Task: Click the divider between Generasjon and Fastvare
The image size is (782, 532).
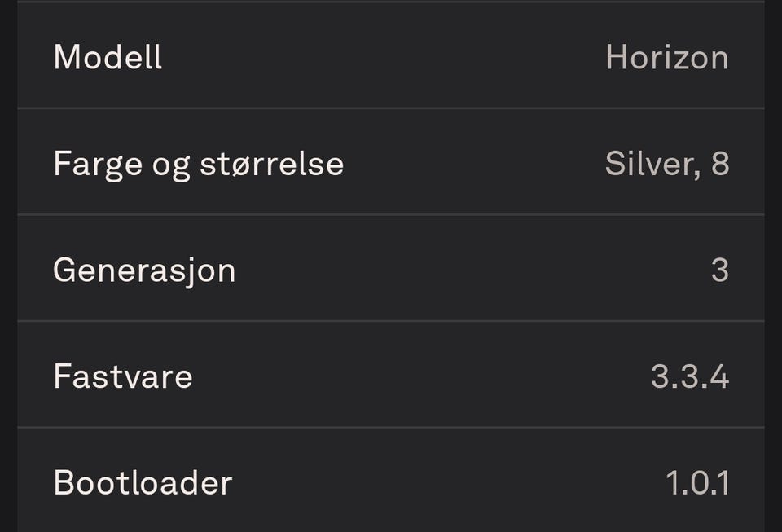Action: point(391,321)
